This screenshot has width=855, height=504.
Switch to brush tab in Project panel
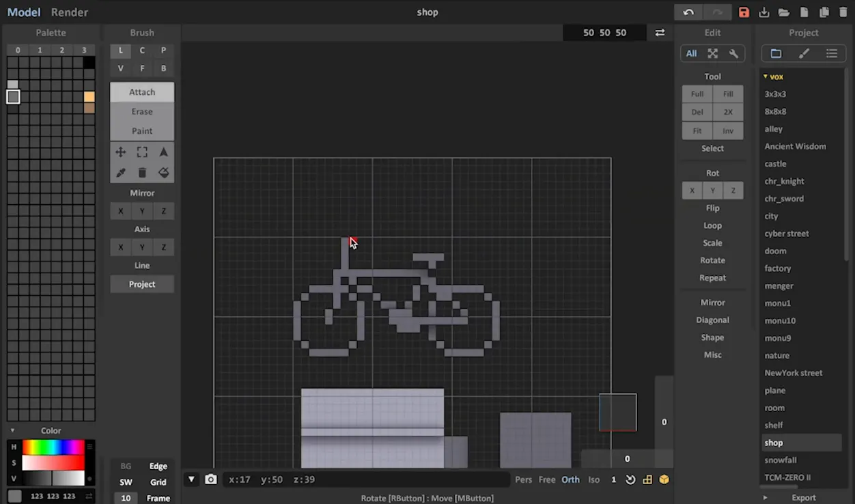pos(804,53)
